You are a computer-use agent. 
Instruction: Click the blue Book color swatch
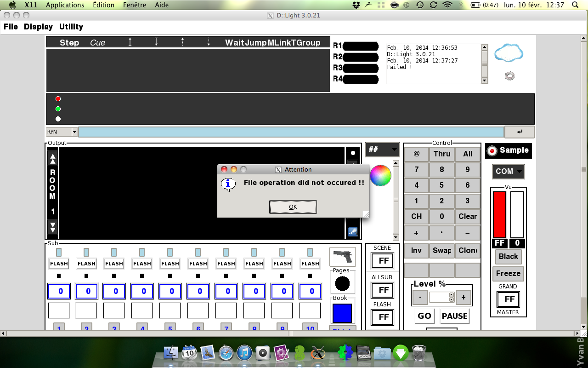[342, 313]
